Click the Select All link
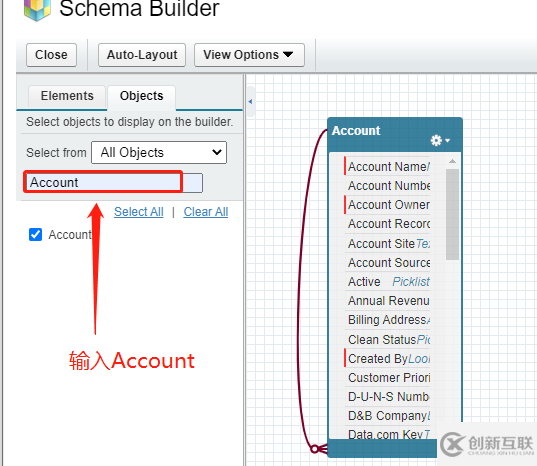 pyautogui.click(x=139, y=212)
